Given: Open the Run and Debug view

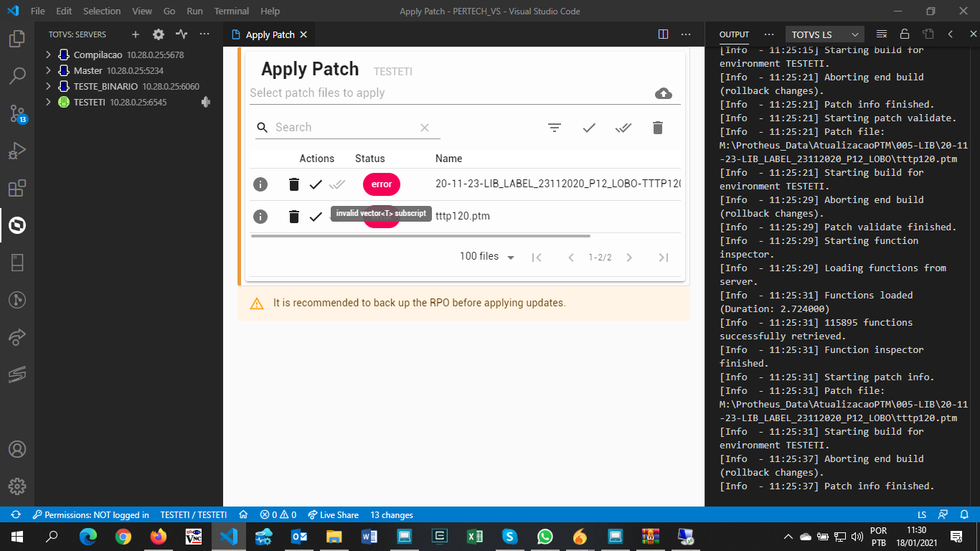Looking at the screenshot, I should click(x=17, y=151).
